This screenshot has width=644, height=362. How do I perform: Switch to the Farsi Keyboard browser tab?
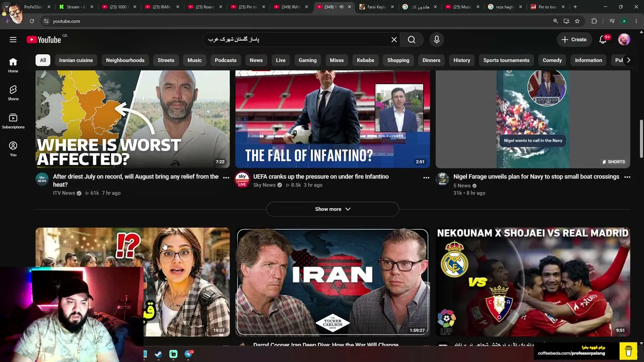(x=377, y=7)
